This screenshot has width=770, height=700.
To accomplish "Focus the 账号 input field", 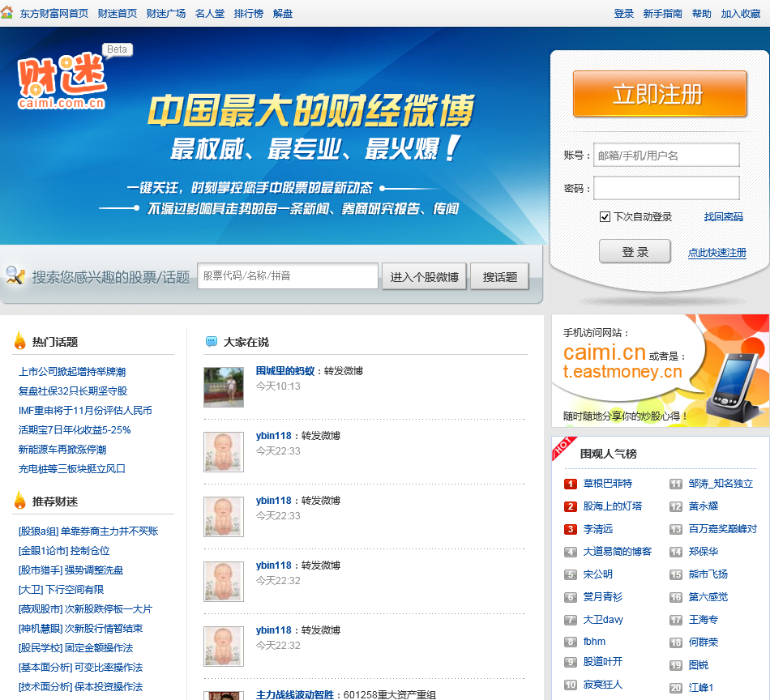I will [666, 155].
